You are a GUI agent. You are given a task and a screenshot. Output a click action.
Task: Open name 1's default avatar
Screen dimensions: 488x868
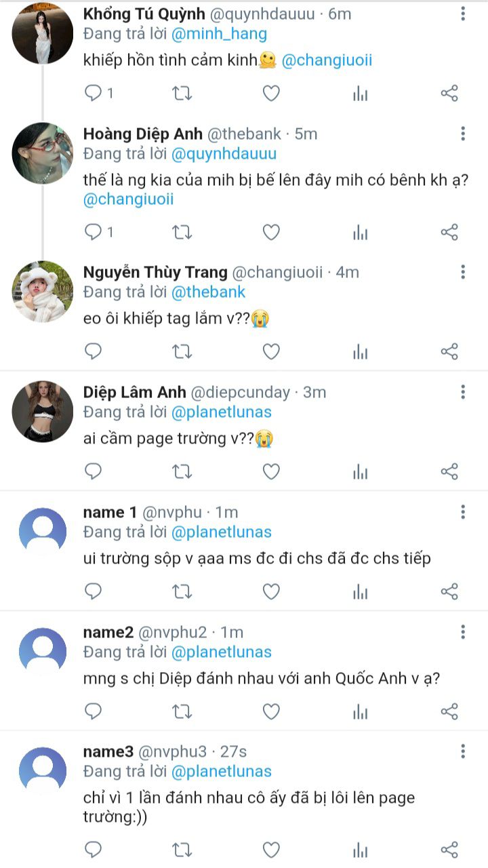[43, 531]
